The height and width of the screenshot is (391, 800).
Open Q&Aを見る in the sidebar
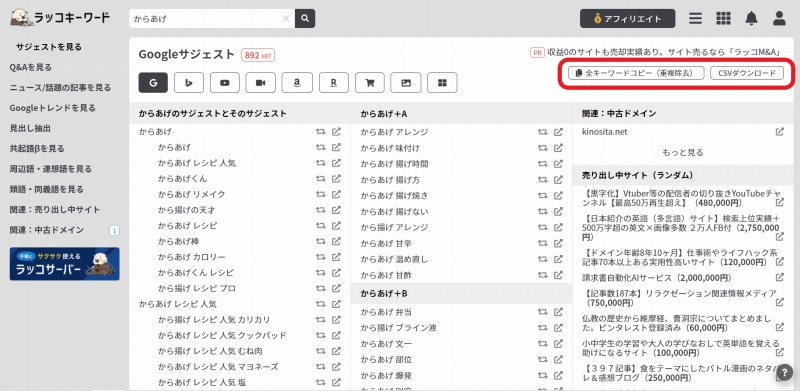(31, 67)
